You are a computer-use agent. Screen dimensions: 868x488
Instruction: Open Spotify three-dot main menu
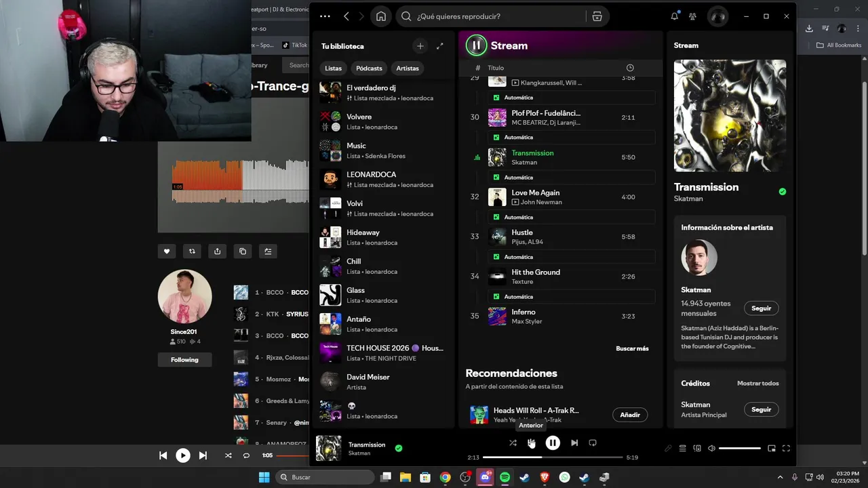(x=325, y=16)
